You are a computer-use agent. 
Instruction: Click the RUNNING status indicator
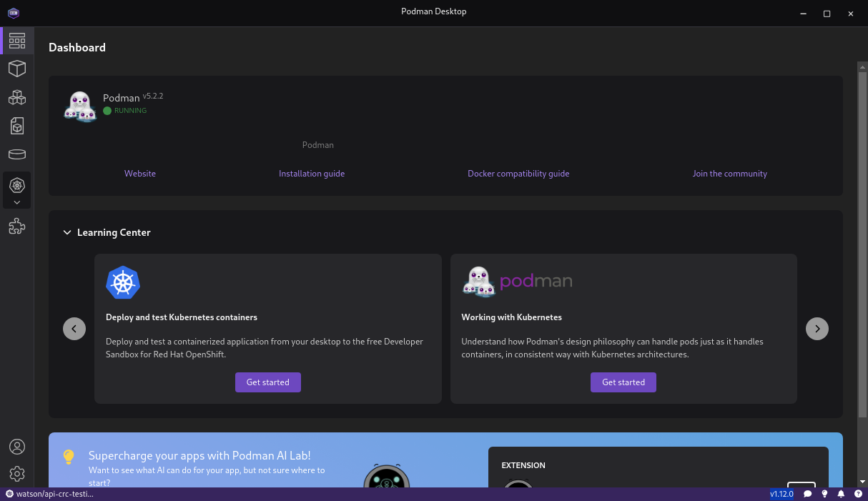coord(125,111)
